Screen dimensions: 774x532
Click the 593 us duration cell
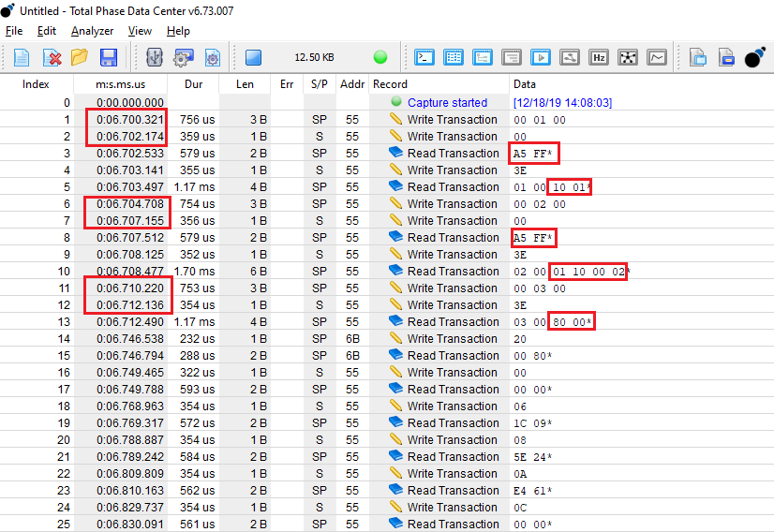[x=197, y=390]
